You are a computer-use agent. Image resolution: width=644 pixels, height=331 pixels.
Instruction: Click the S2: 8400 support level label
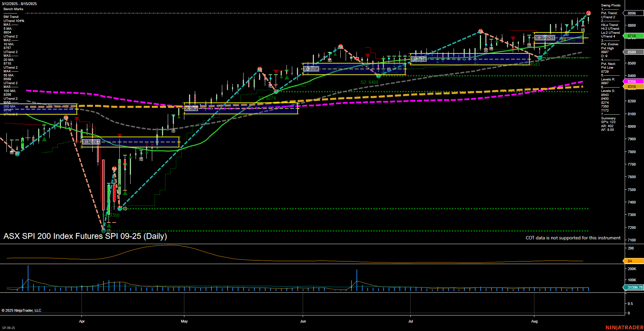click(x=369, y=82)
